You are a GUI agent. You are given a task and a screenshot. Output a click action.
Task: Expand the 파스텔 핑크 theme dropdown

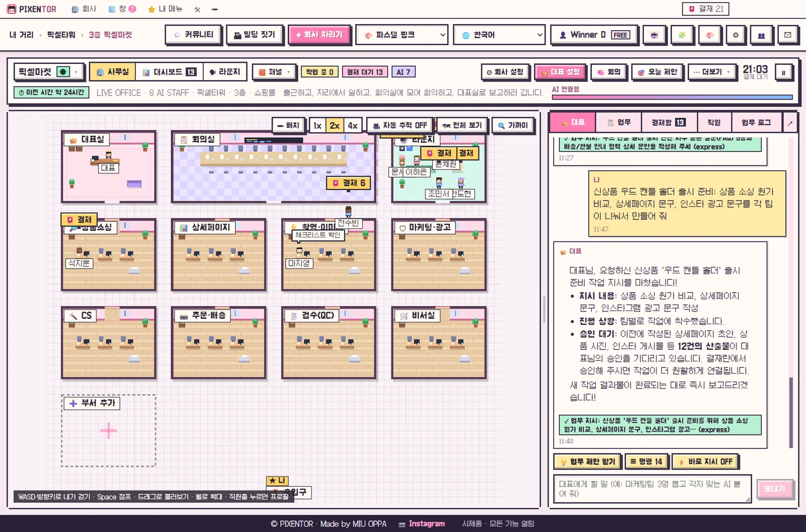pyautogui.click(x=402, y=35)
